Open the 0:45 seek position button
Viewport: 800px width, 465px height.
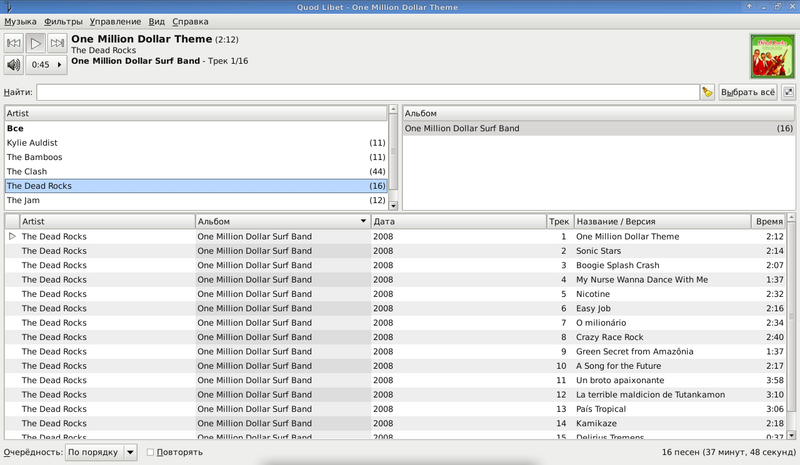(46, 65)
